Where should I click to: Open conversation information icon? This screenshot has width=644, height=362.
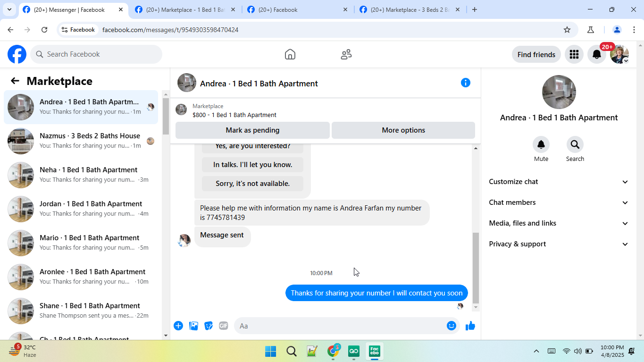(466, 83)
